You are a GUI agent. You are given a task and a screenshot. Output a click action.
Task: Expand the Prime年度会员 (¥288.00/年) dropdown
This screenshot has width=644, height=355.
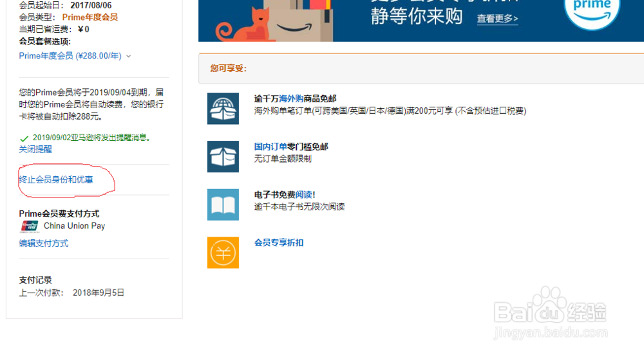[75, 56]
